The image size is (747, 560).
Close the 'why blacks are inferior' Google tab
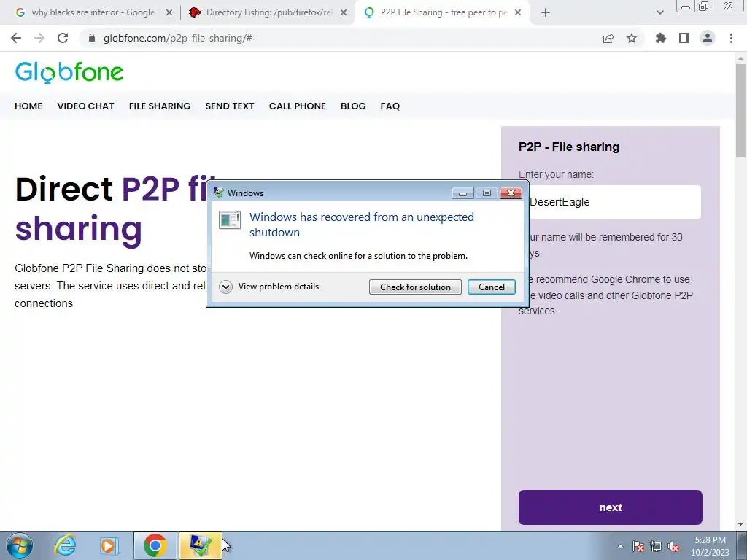click(x=169, y=12)
